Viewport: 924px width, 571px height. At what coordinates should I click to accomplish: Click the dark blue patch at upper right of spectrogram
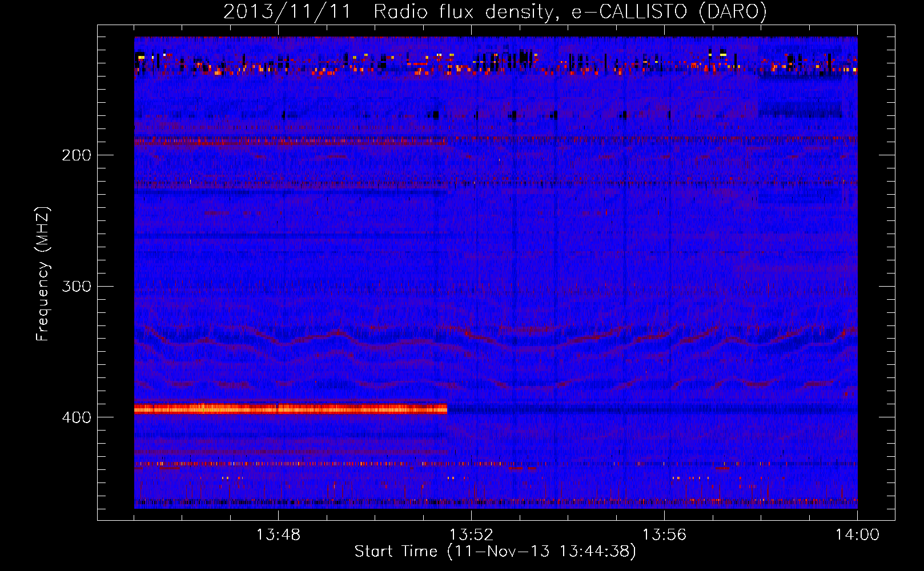pyautogui.click(x=800, y=108)
